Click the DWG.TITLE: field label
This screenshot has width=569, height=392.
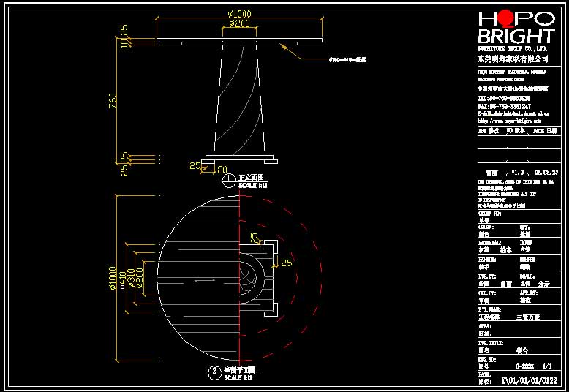pyautogui.click(x=490, y=343)
